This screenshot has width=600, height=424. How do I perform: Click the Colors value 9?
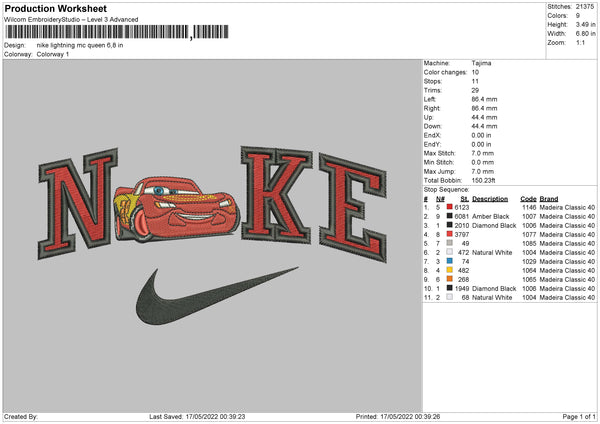point(578,16)
